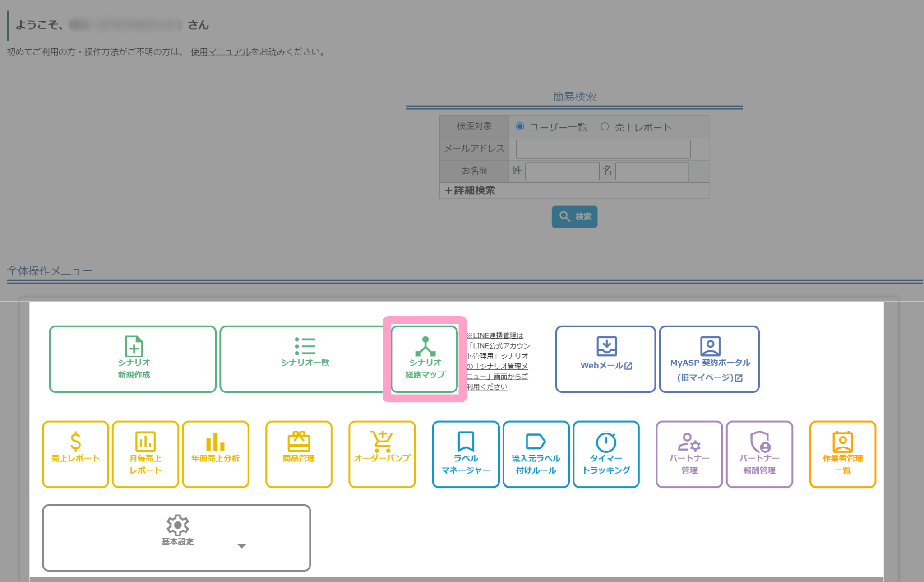This screenshot has width=924, height=582.
Task: Open 作業者管理一覧 tile
Action: click(843, 454)
